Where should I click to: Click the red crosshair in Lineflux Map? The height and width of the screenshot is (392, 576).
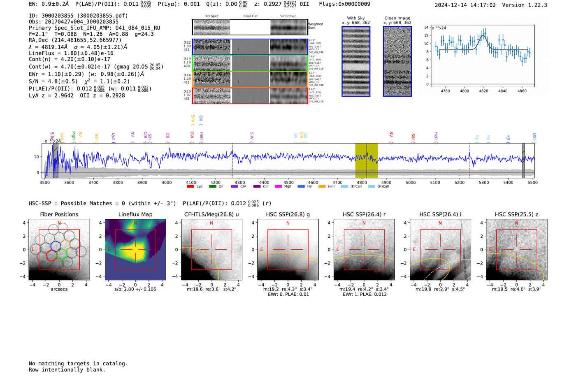tap(135, 250)
